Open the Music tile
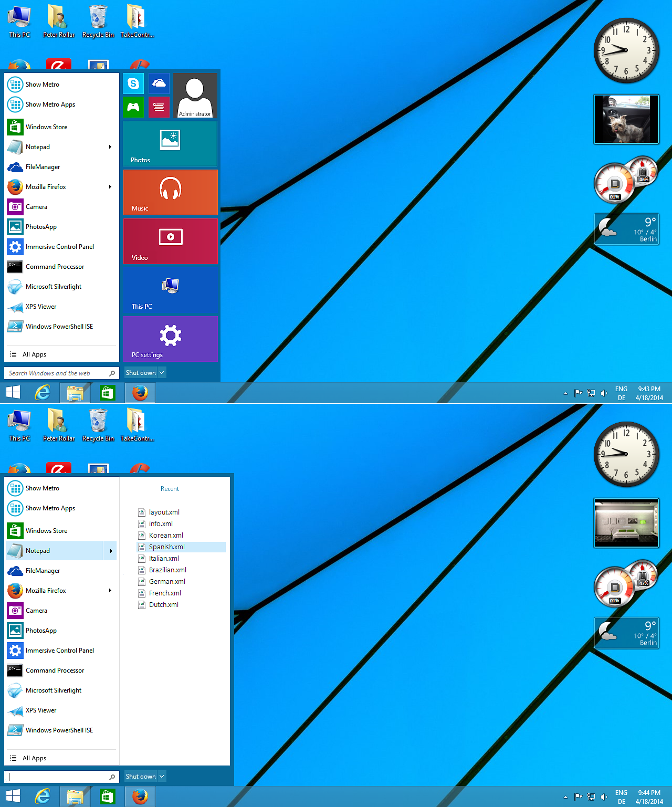672x807 pixels. (x=170, y=192)
